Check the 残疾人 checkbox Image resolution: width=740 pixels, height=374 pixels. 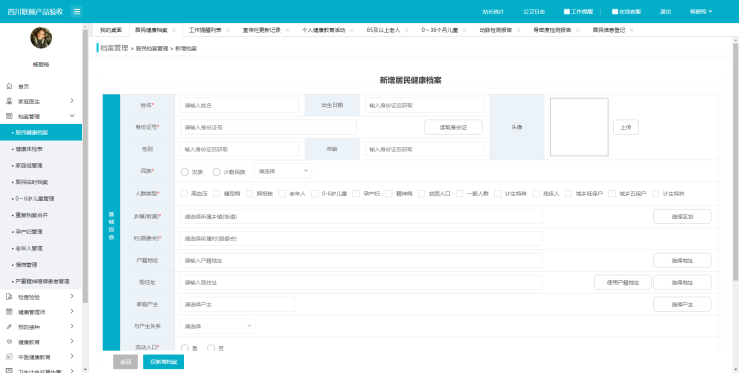coord(536,194)
